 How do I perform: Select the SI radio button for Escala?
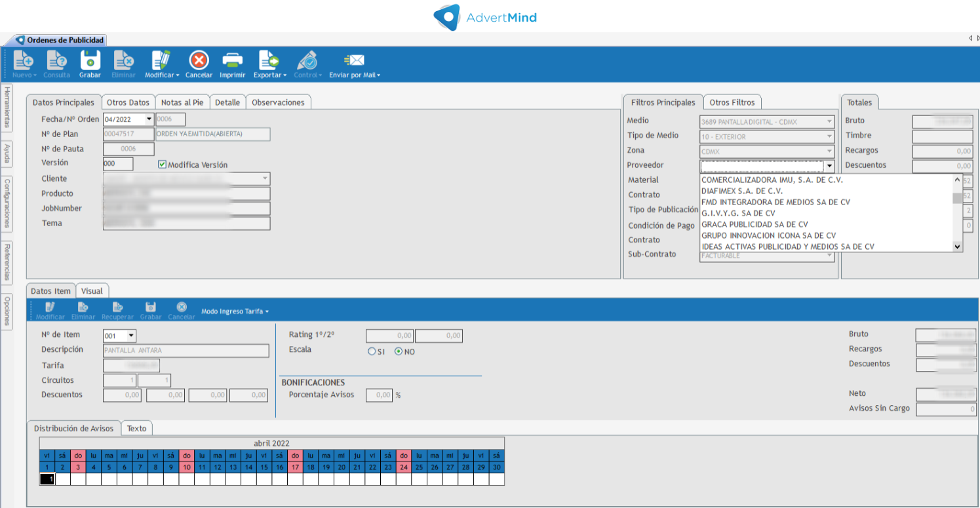372,351
